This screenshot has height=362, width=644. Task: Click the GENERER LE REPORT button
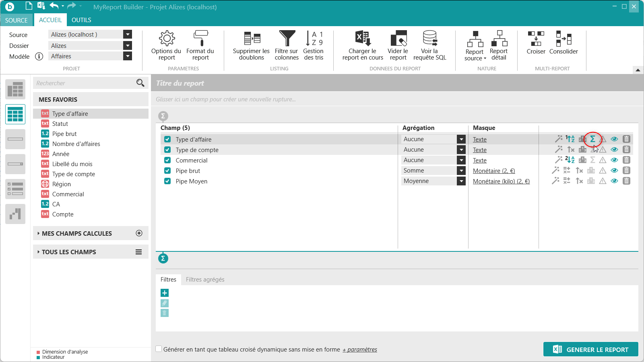(x=590, y=350)
